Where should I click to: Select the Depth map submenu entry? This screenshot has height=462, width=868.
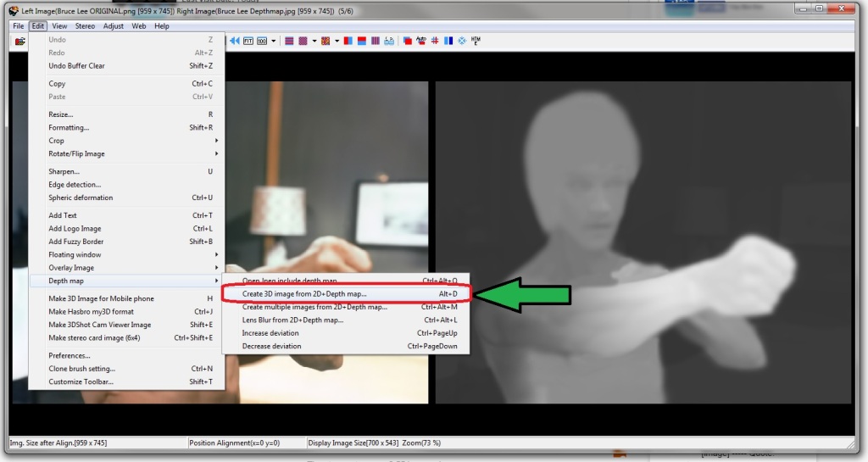(127, 281)
